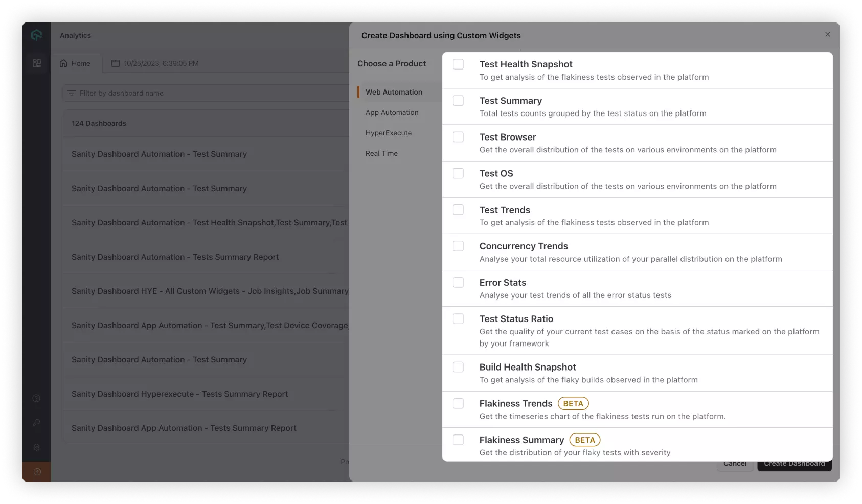Click the LambdaTest logo in sidebar

click(x=36, y=35)
